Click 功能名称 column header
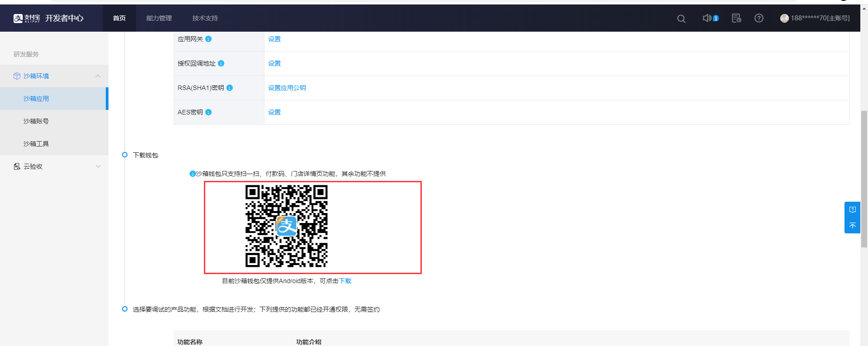Viewport: 868px width, 346px height. coord(190,342)
